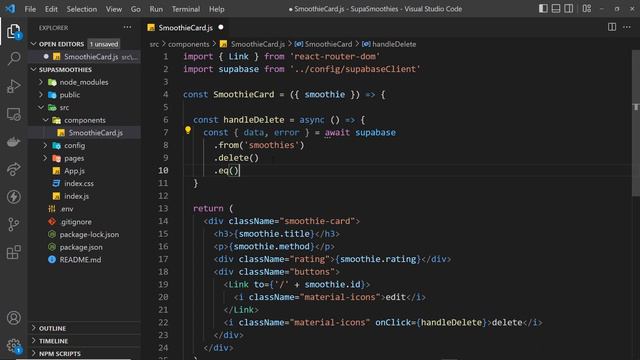Image resolution: width=640 pixels, height=360 pixels.
Task: Open Remote Explorer view icon
Action: click(x=14, y=114)
